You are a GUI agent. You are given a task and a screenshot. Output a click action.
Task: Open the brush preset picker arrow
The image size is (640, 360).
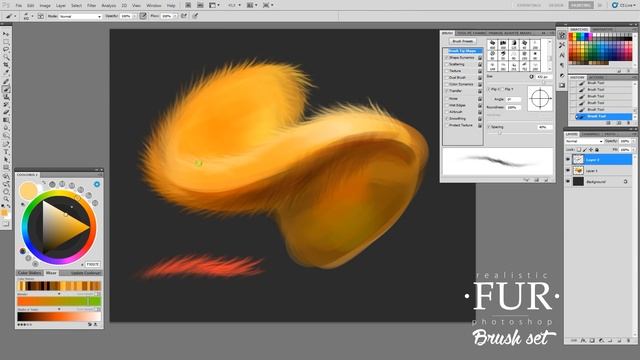pyautogui.click(x=32, y=16)
